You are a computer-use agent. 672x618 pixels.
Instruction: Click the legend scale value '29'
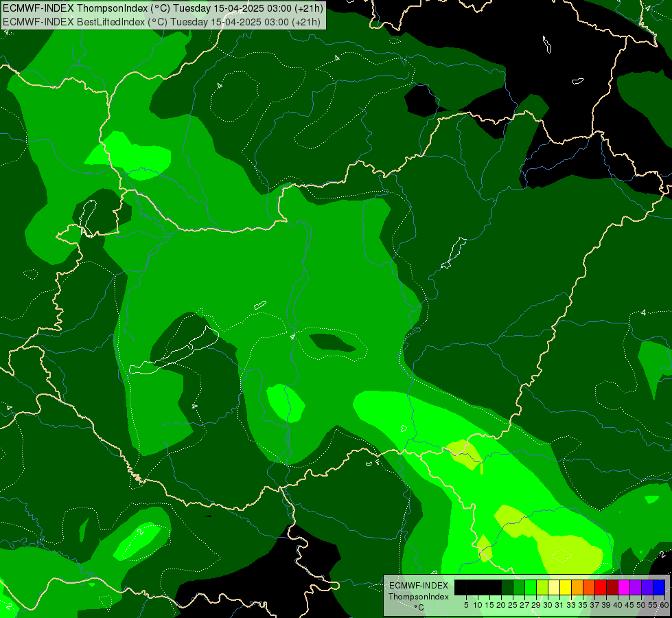click(x=536, y=605)
